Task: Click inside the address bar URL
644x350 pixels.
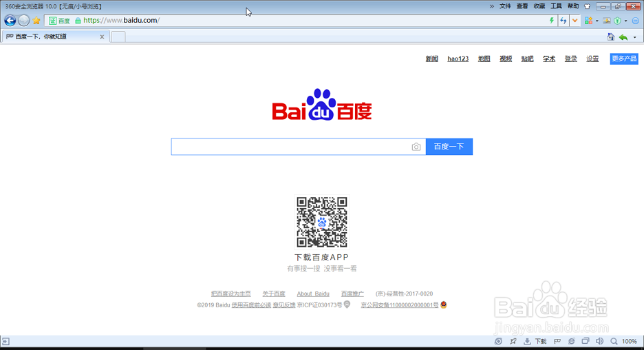Action: [x=122, y=20]
